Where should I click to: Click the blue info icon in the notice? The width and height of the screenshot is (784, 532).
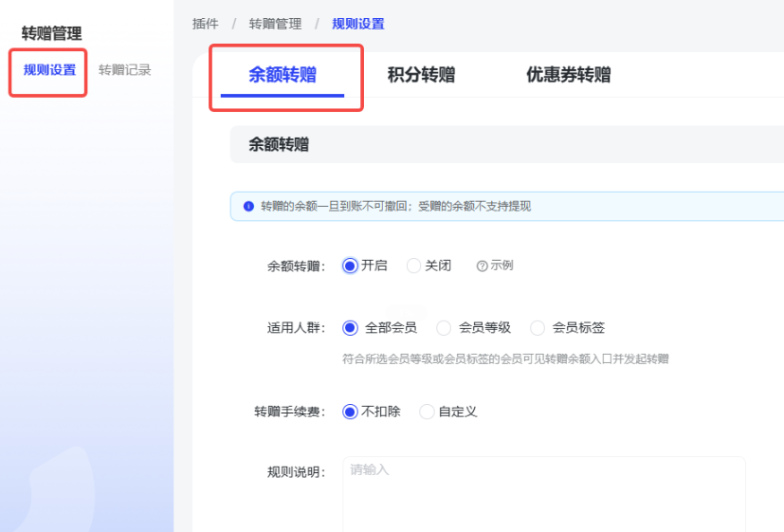point(248,206)
